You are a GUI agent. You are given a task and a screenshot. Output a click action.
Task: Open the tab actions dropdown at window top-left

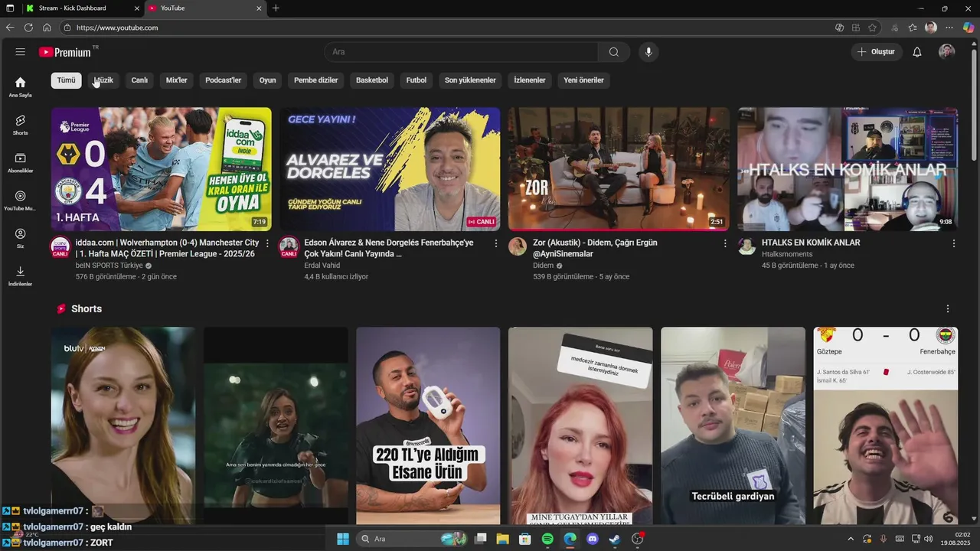click(10, 8)
